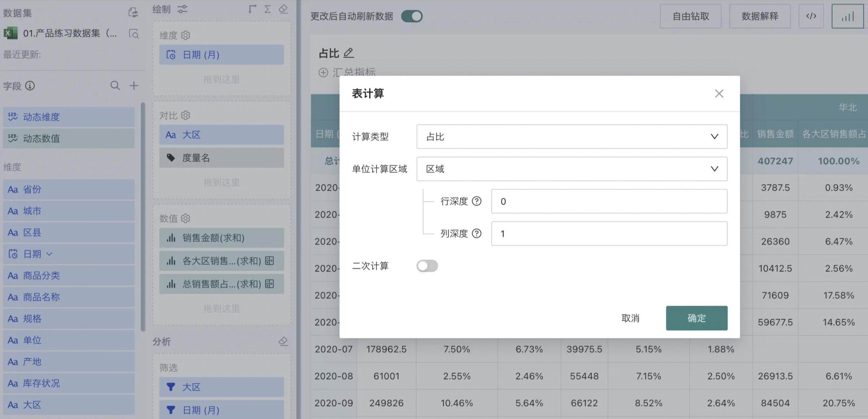The width and height of the screenshot is (868, 419).
Task: Click the column depth help icon
Action: 477,234
